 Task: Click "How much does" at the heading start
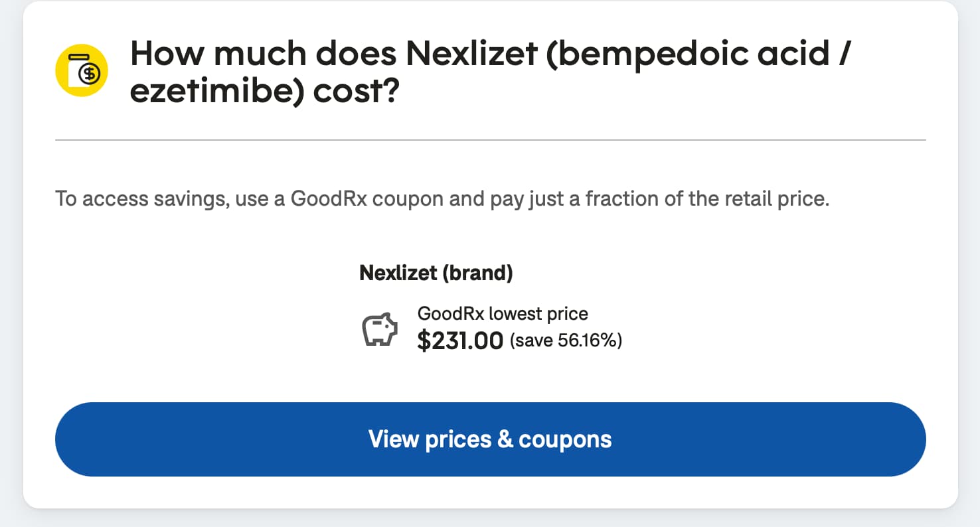(x=262, y=54)
